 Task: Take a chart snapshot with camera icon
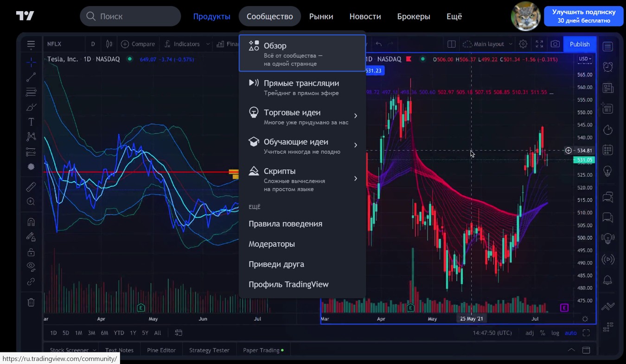click(555, 44)
